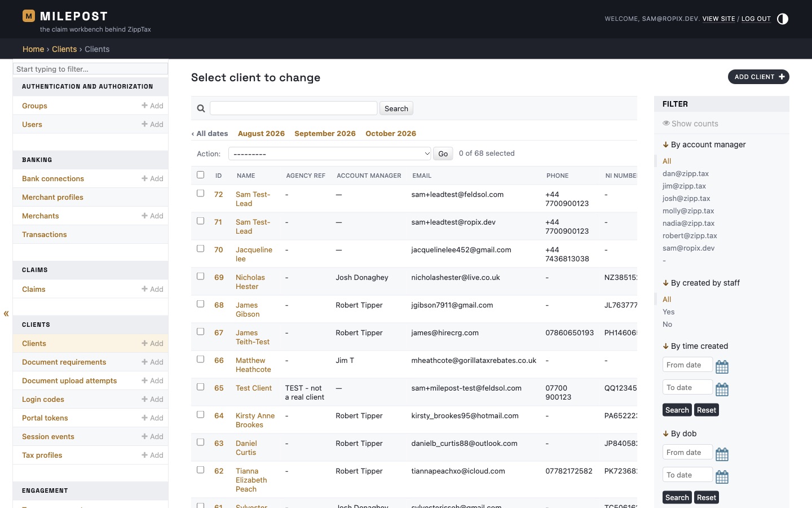
Task: Open Document requirements in sidebar
Action: (64, 362)
